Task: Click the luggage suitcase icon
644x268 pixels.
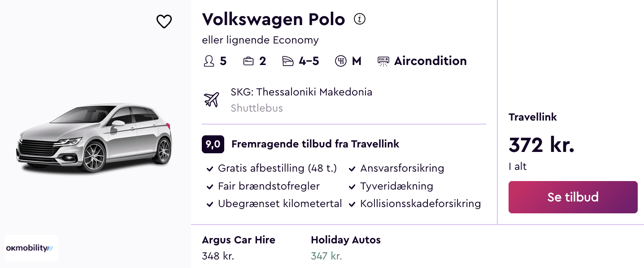Action: pos(248,61)
